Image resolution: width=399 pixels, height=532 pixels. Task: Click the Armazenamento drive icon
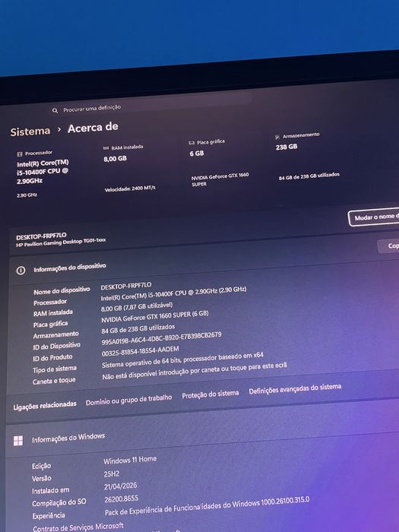[x=277, y=137]
